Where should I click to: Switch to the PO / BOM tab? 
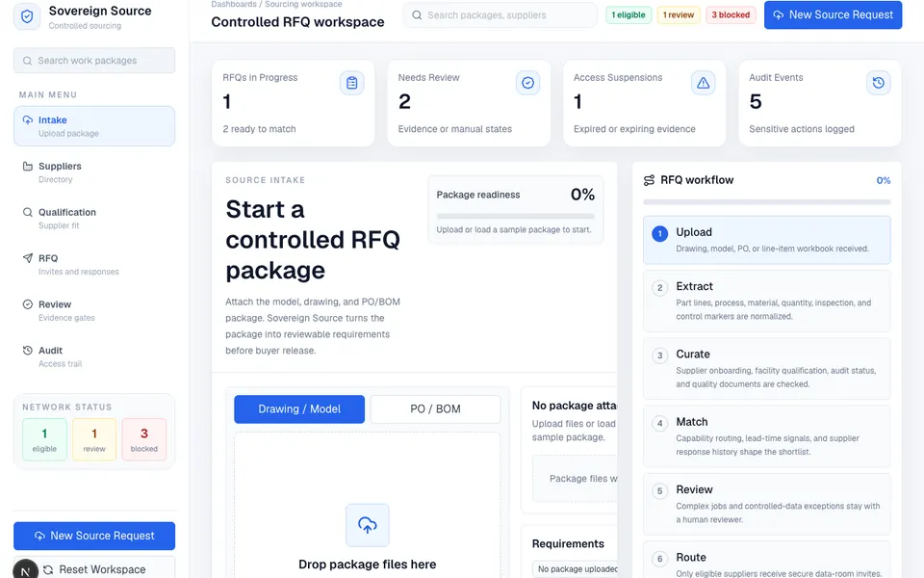point(435,409)
